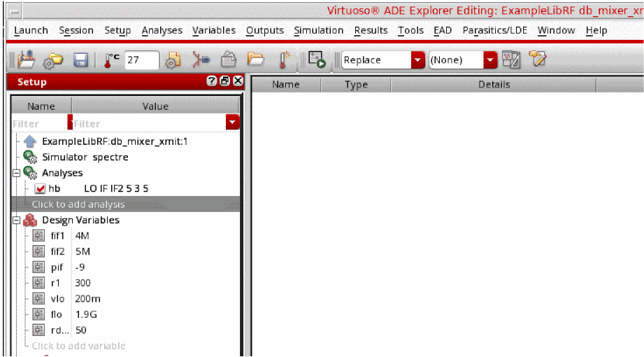Click the blue arrow design icon
644x357 pixels.
[29, 141]
